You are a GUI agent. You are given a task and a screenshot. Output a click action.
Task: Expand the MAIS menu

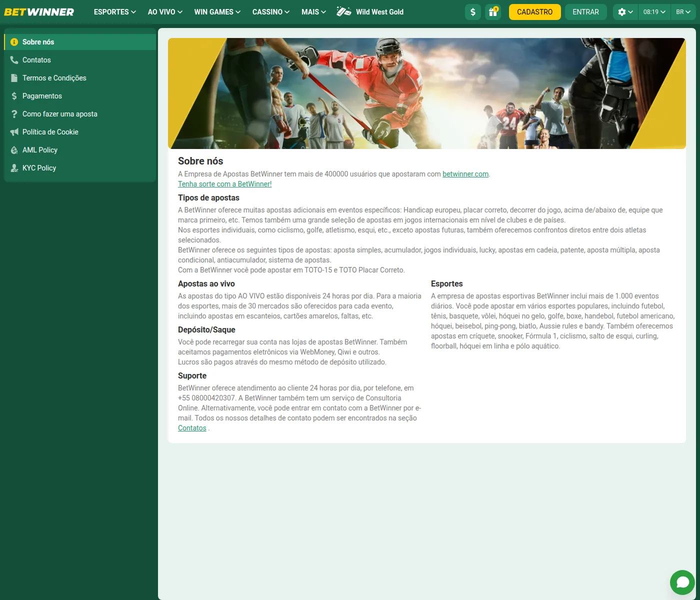click(313, 12)
